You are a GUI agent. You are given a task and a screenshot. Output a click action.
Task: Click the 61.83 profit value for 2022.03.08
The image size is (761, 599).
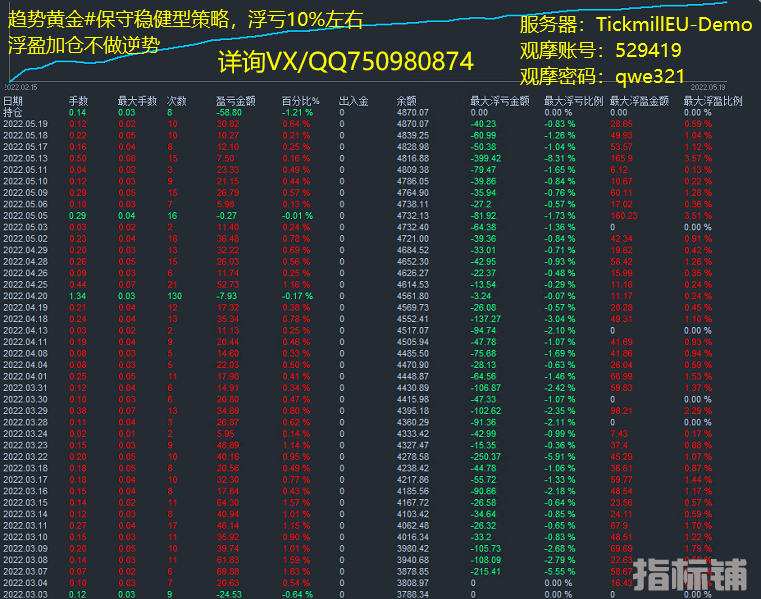pos(228,560)
